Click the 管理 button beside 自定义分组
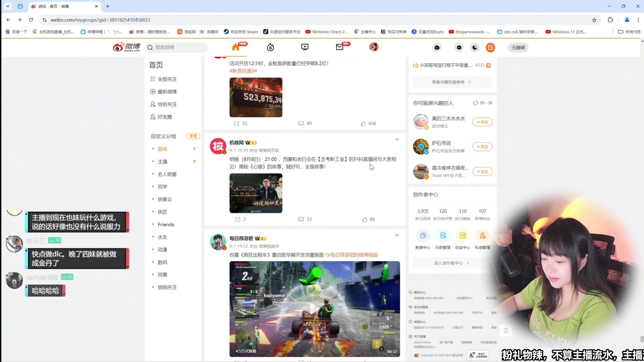 pyautogui.click(x=193, y=136)
